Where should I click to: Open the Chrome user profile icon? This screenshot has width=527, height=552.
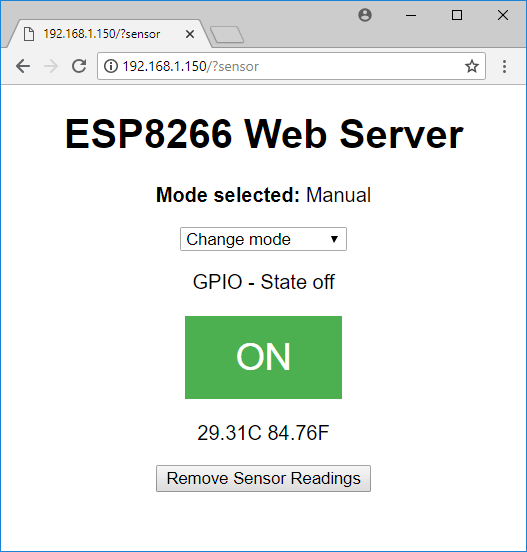click(365, 15)
